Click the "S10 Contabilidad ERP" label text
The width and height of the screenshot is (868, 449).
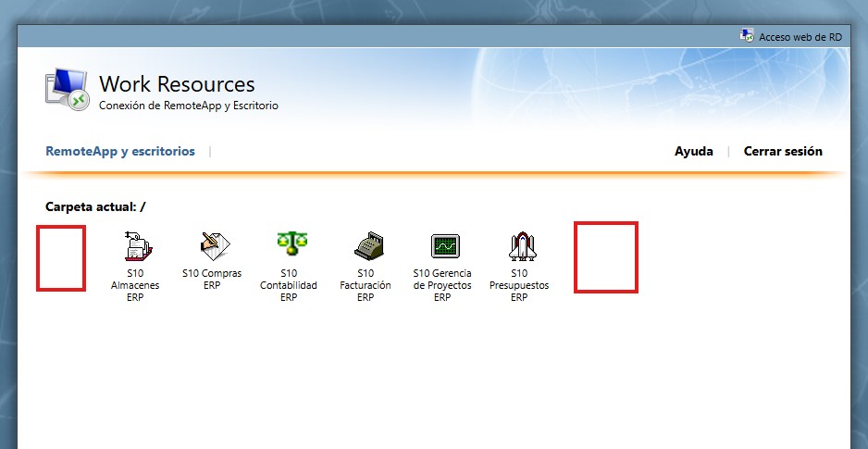coord(289,285)
